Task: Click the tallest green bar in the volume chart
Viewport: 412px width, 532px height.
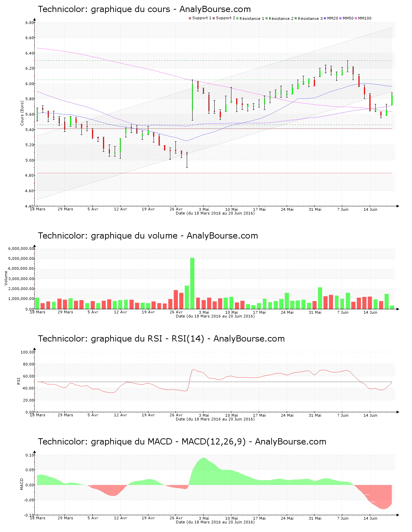Action: 192,283
